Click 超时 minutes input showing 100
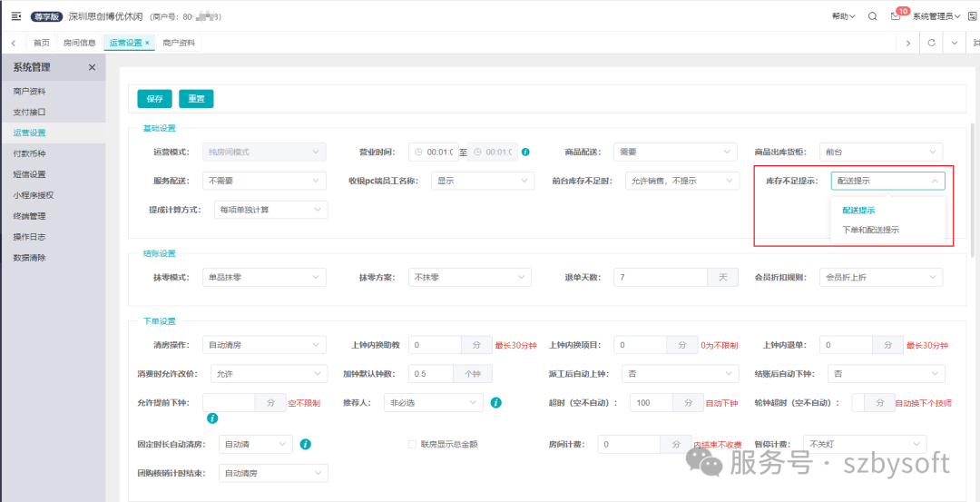Screen dimensions: 980x502 (x=652, y=403)
